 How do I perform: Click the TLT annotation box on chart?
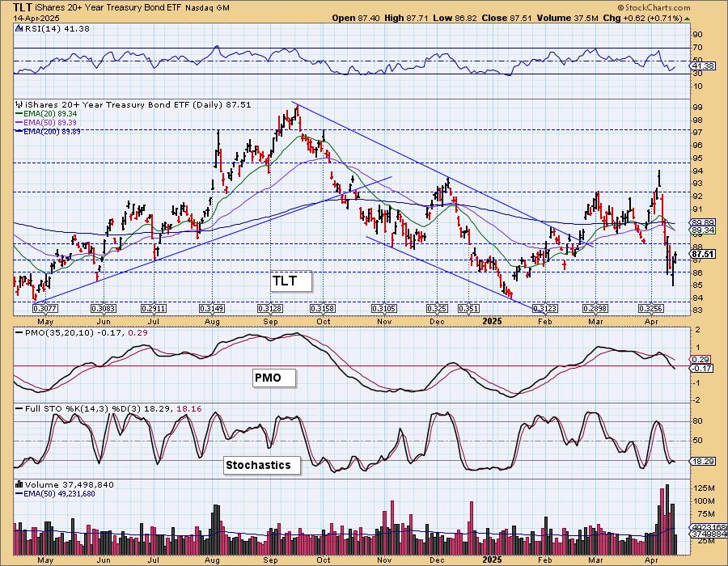[291, 281]
